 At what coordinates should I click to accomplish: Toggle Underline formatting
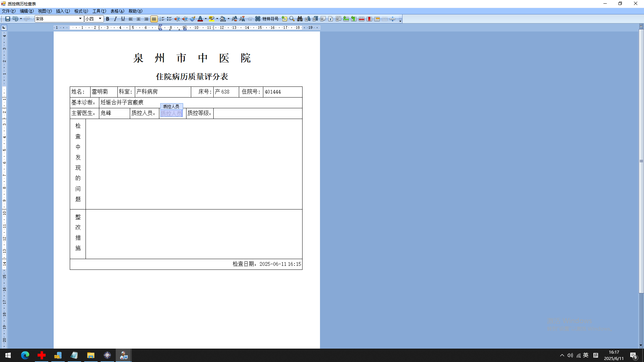pyautogui.click(x=123, y=19)
